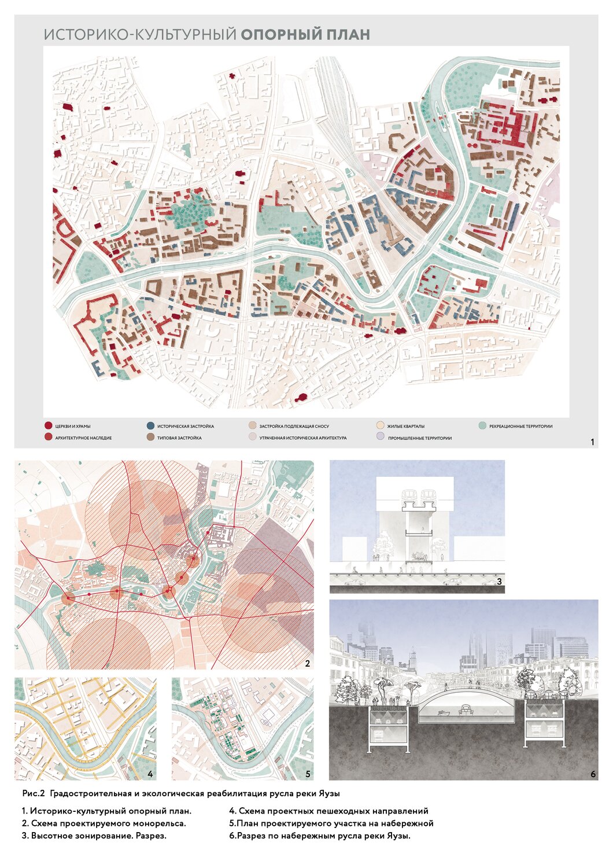
Task: Click the brown 'Типовая застройка' legend swatch
Action: (150, 437)
